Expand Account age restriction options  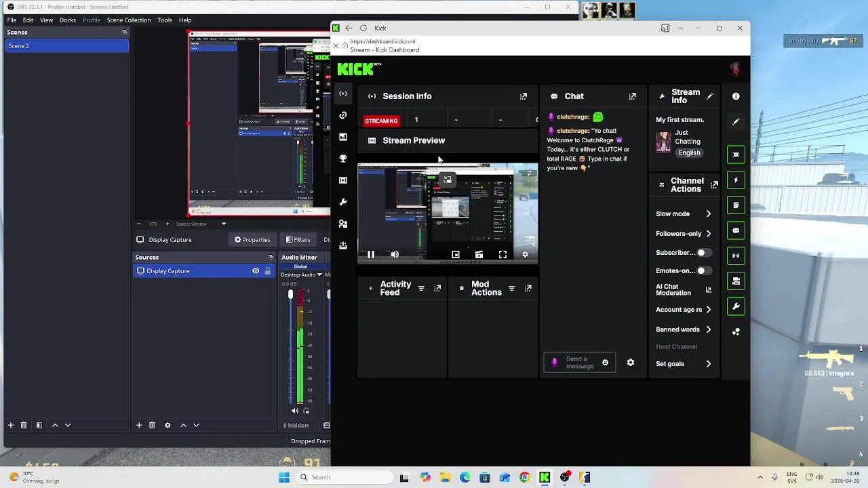(709, 310)
